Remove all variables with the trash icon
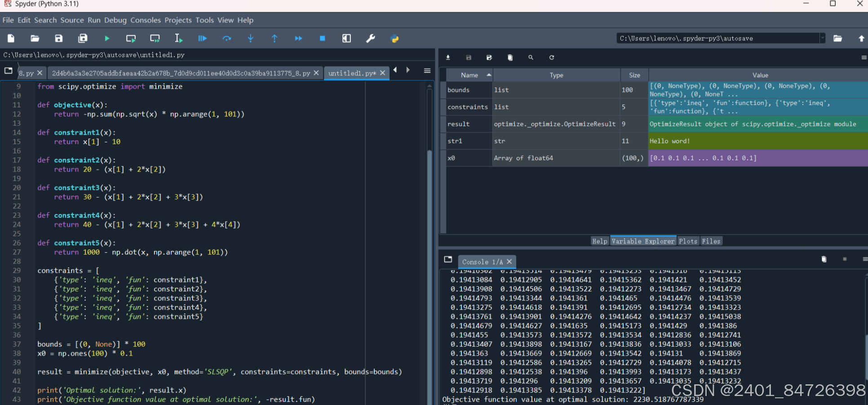This screenshot has height=405, width=868. coord(510,57)
